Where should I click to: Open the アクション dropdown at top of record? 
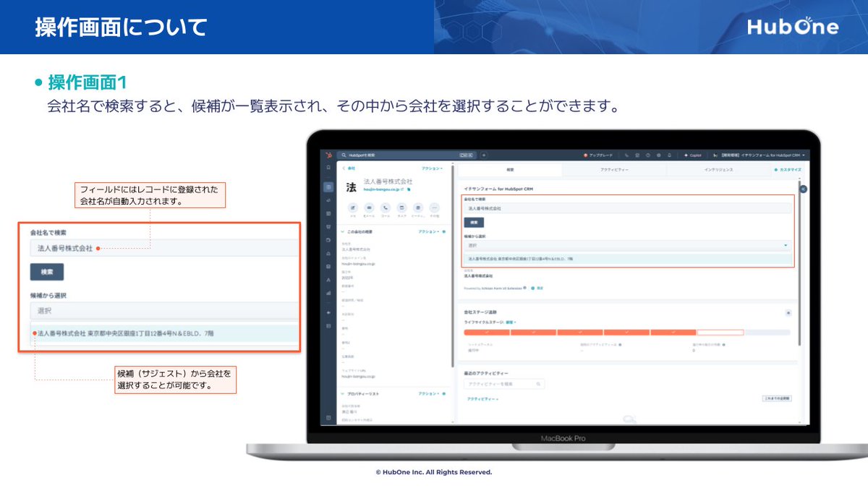pyautogui.click(x=432, y=168)
